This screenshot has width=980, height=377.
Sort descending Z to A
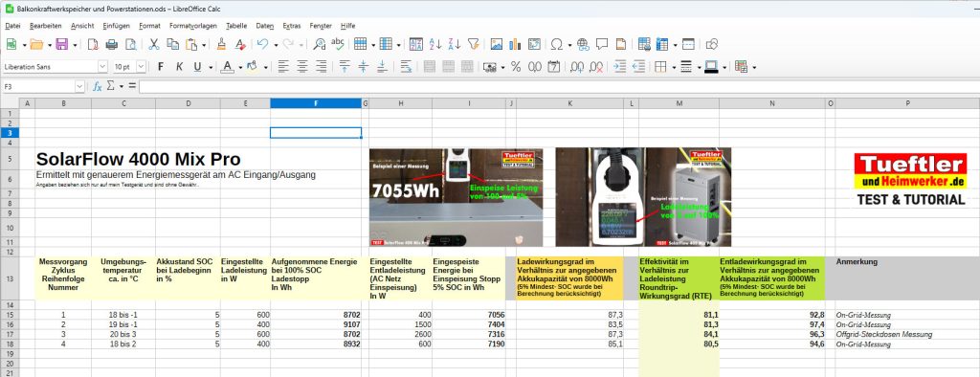(455, 44)
